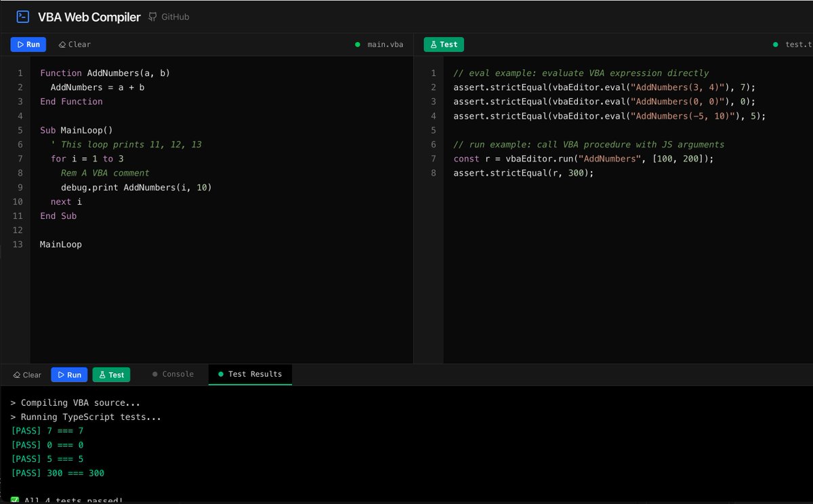Screen dimensions: 813x504
Task: Click the '[PASS] 7 === 7' result
Action: 47,431
